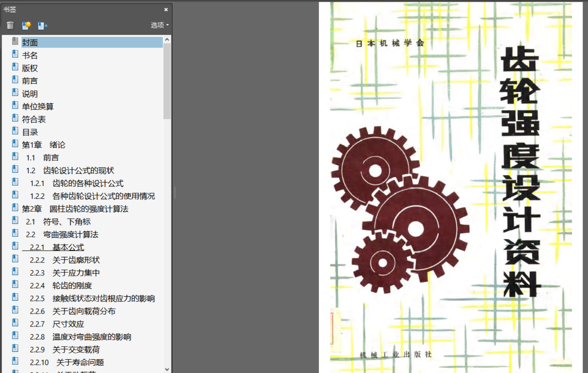Go to bookmark 2.2.7 尺寸效应
The image size is (588, 373).
pos(57,324)
